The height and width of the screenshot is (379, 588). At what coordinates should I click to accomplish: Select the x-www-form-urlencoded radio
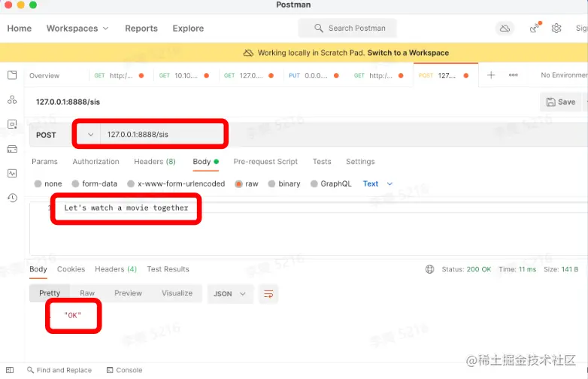coord(131,183)
